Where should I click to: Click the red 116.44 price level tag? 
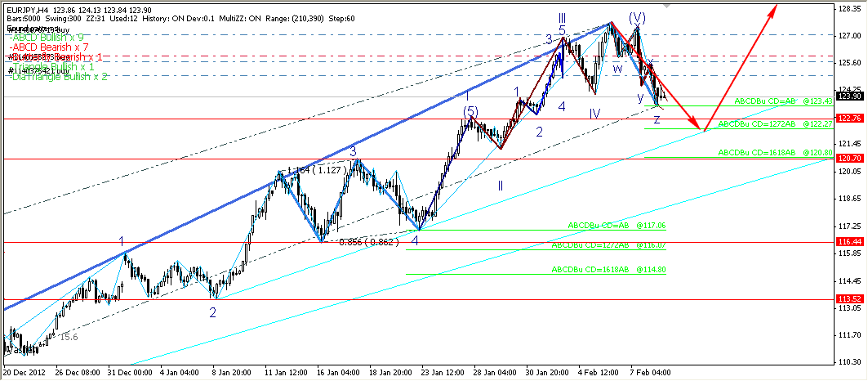[x=849, y=242]
